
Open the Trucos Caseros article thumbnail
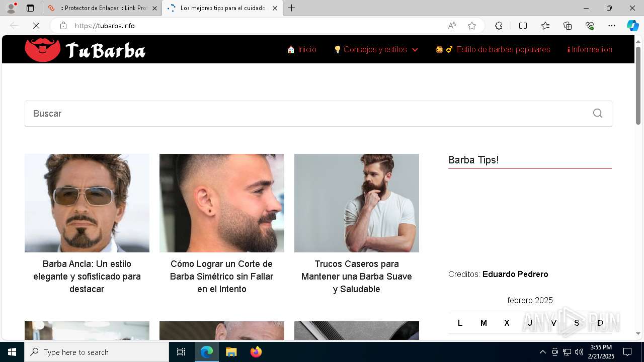point(357,203)
